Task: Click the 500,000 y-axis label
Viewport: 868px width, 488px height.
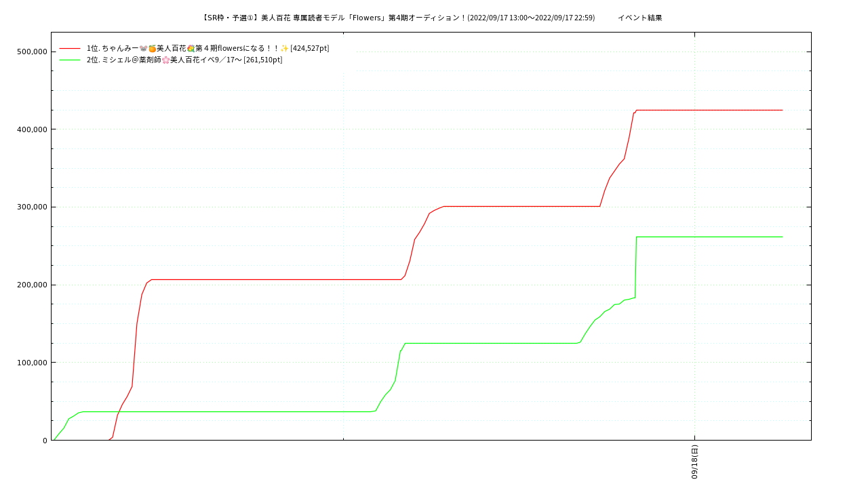Action: pyautogui.click(x=31, y=52)
